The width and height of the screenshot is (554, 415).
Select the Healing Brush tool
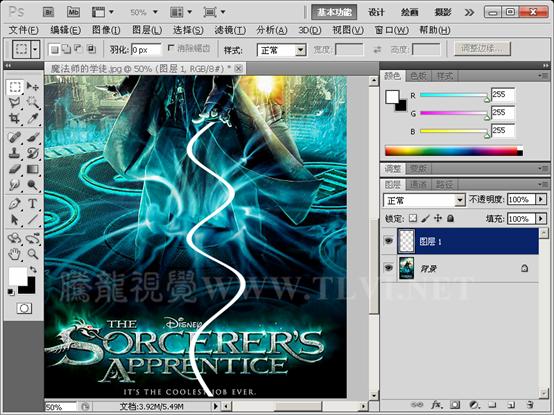click(14, 137)
